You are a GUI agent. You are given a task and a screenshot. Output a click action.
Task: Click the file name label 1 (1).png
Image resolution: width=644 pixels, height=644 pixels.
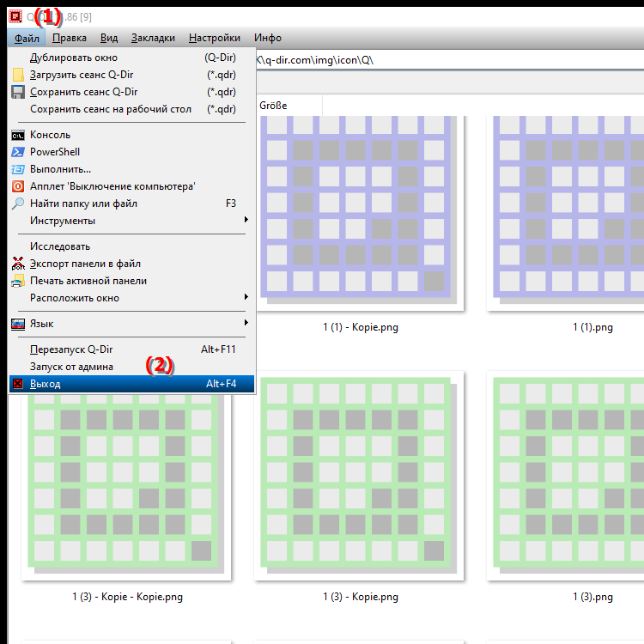[x=592, y=327]
